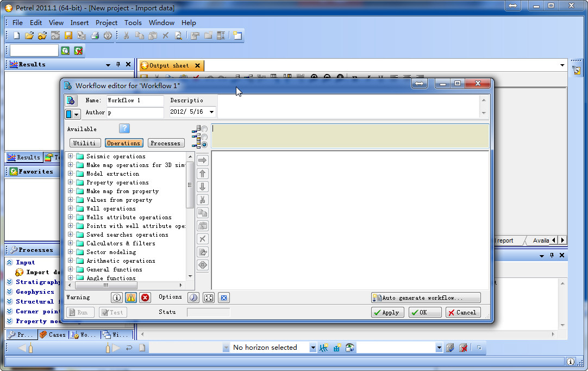Select the top insert-position radio button

(x=204, y=129)
